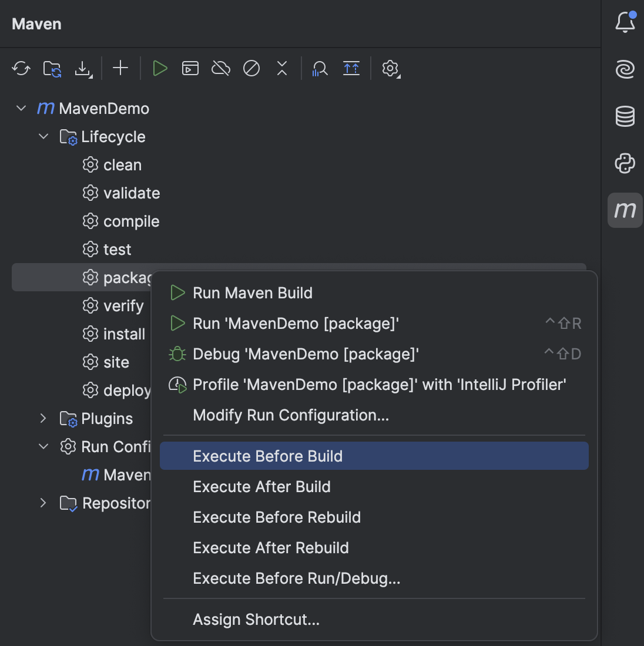Image resolution: width=644 pixels, height=646 pixels.
Task: Toggle skip tests mode
Action: coord(251,68)
